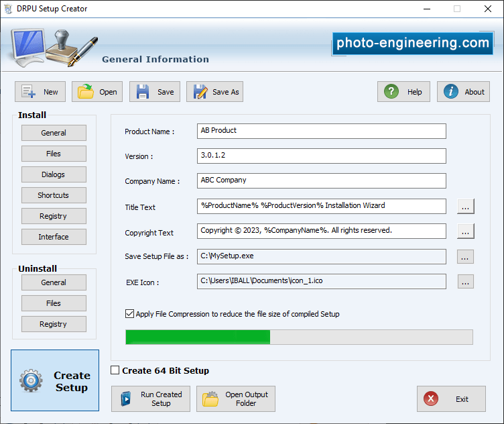Click the photo-engineering.com banner
The width and height of the screenshot is (504, 424).
click(413, 43)
